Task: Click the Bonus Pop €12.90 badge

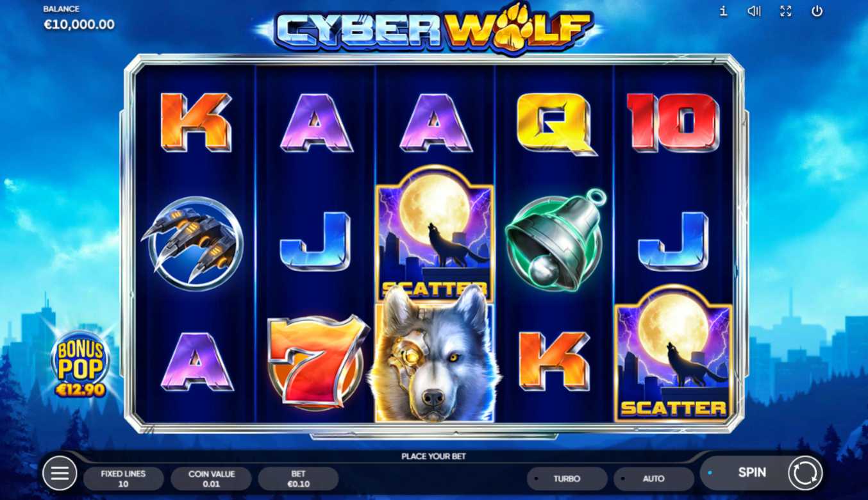Action: pyautogui.click(x=80, y=365)
